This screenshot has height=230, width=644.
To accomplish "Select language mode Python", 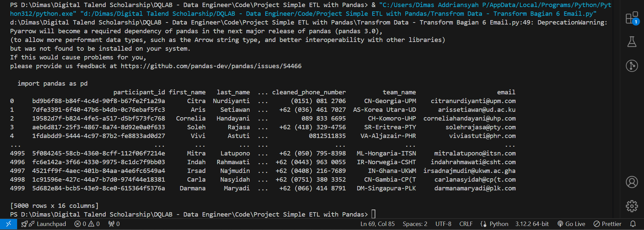I will click(x=494, y=224).
